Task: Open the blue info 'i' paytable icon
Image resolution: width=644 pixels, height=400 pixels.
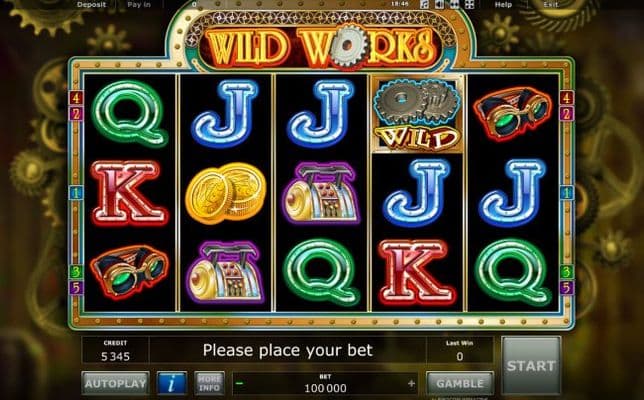Action: click(172, 383)
